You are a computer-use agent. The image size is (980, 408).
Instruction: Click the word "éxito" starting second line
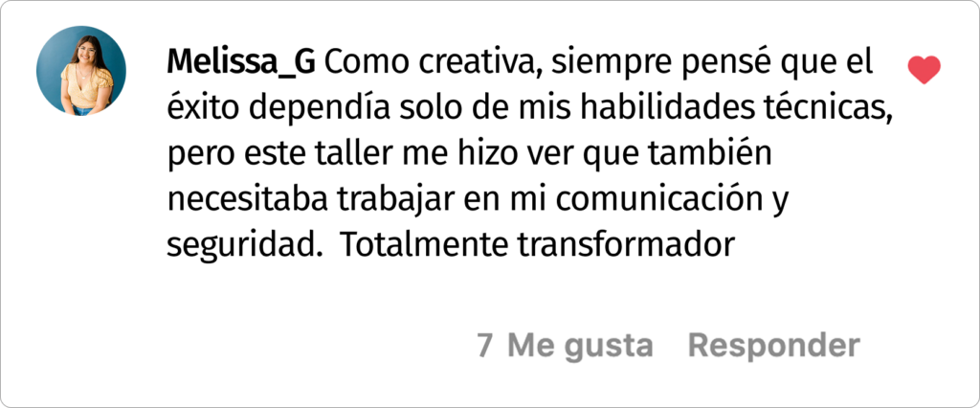click(203, 109)
